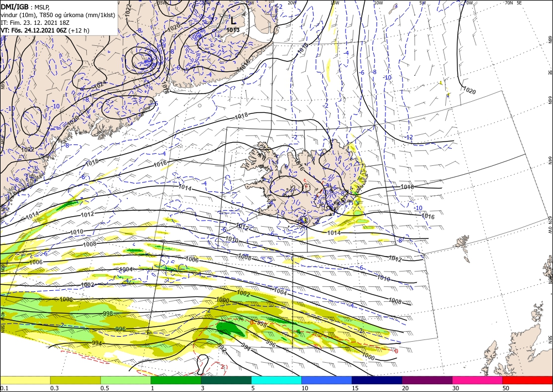Choose the purple 20–30 mm legend swatch
This screenshot has width=553, height=392.
[x=427, y=380]
